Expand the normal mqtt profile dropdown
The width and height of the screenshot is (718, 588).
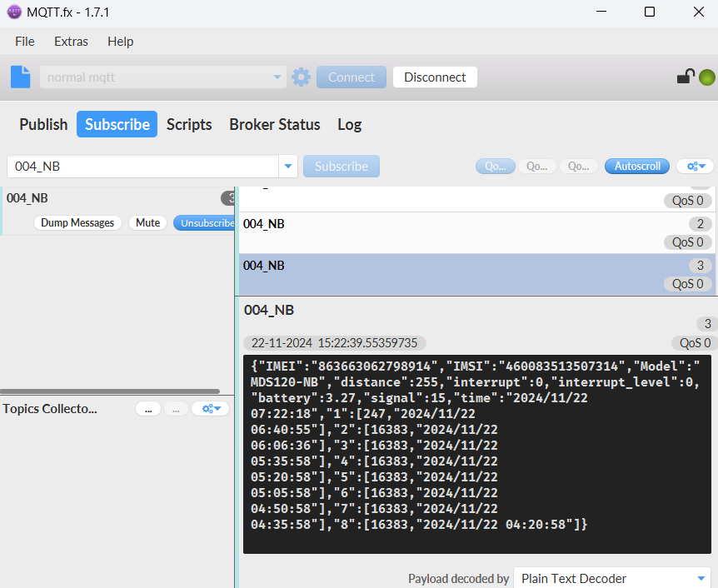click(277, 77)
